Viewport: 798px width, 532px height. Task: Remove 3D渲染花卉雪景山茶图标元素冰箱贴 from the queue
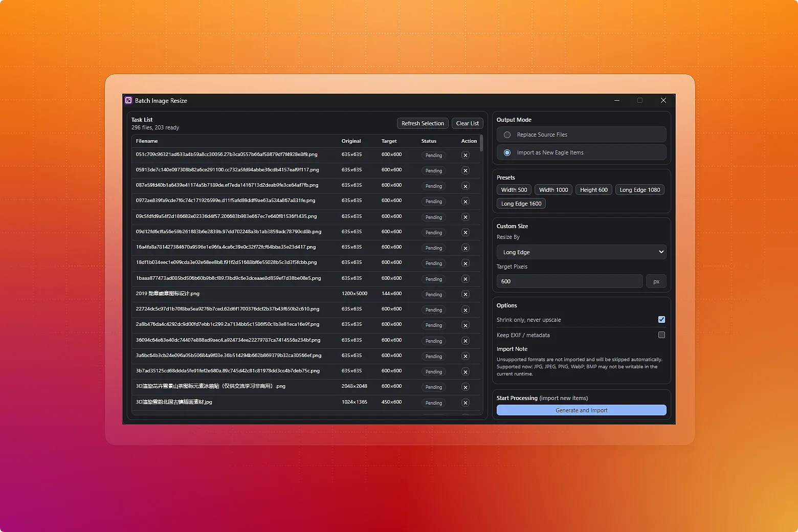tap(465, 387)
